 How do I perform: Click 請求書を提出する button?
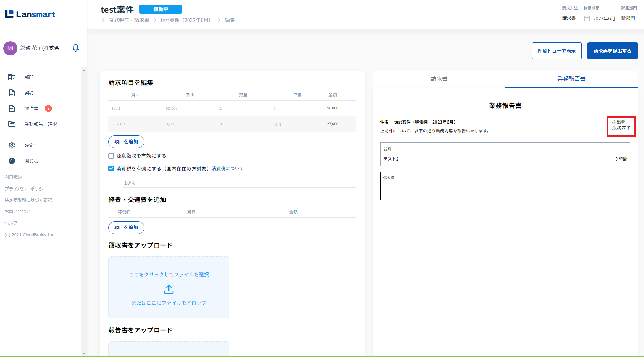point(612,51)
